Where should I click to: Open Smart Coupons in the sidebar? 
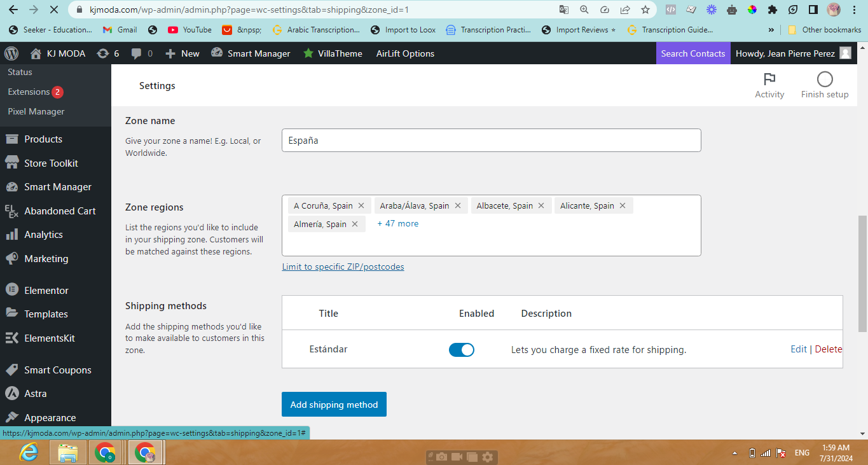pos(58,370)
